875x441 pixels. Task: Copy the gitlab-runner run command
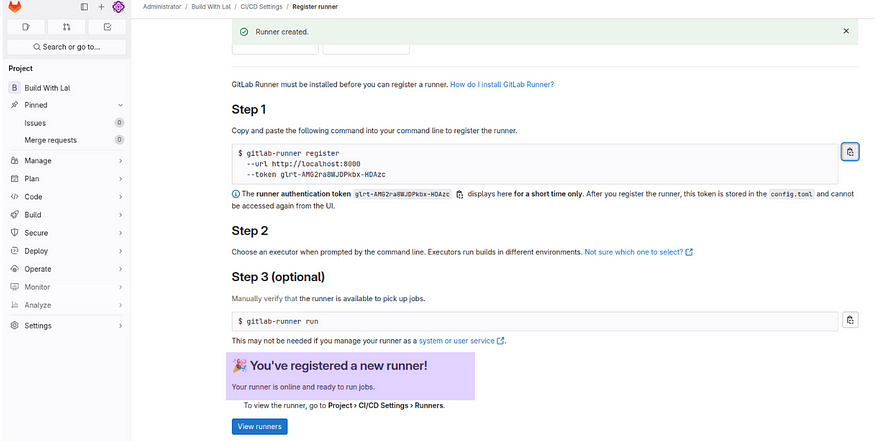click(x=849, y=320)
